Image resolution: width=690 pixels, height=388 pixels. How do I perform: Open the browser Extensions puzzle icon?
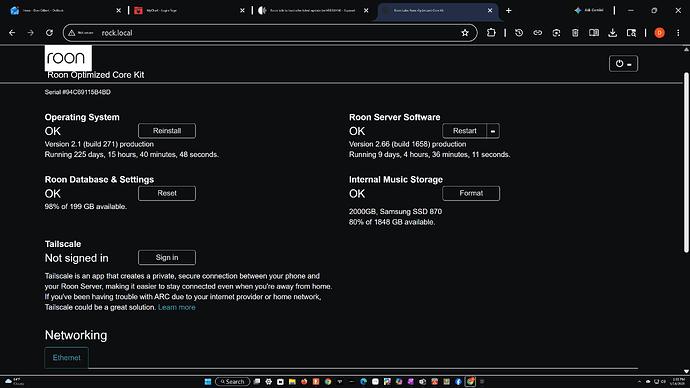pyautogui.click(x=491, y=33)
